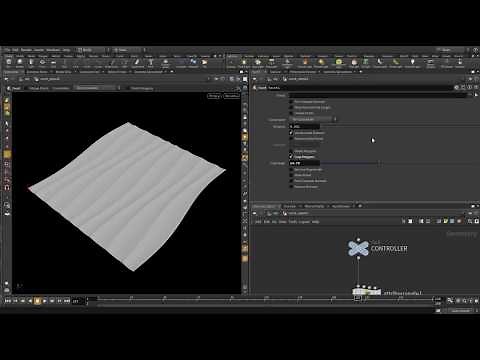Select the Box tool on the Create shelf
Image resolution: width=480 pixels, height=360 pixels.
coord(9,62)
